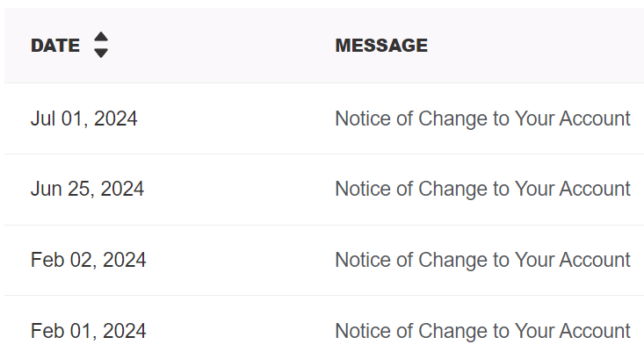Image resolution: width=644 pixels, height=359 pixels.
Task: Click the word "Account" in the Jul 01 notice
Action: [596, 118]
